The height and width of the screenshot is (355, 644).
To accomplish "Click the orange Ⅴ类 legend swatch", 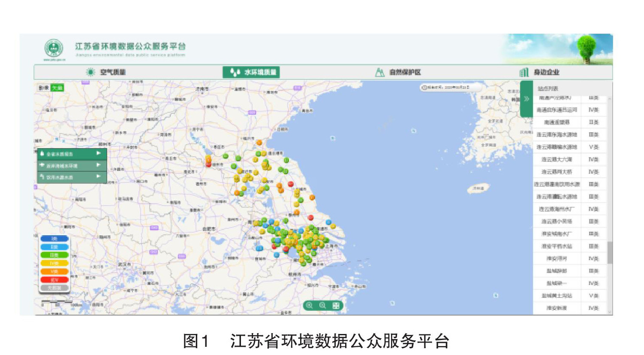I will click(54, 271).
